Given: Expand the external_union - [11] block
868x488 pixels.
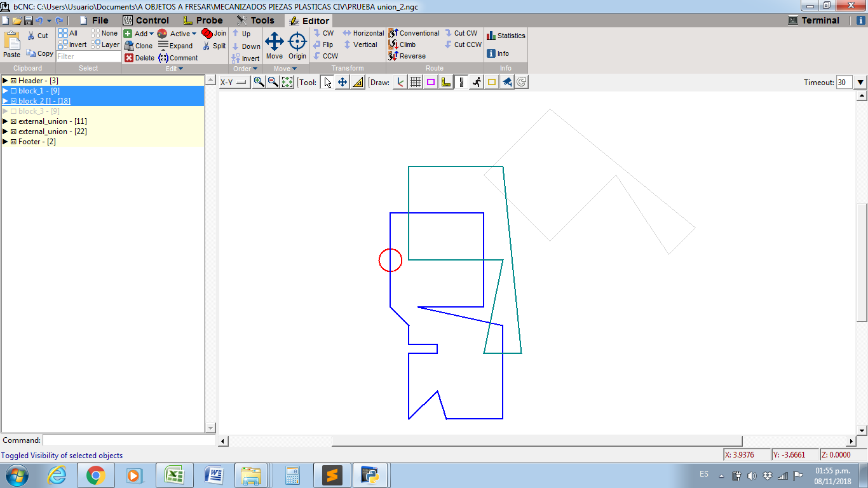Looking at the screenshot, I should pyautogui.click(x=5, y=121).
